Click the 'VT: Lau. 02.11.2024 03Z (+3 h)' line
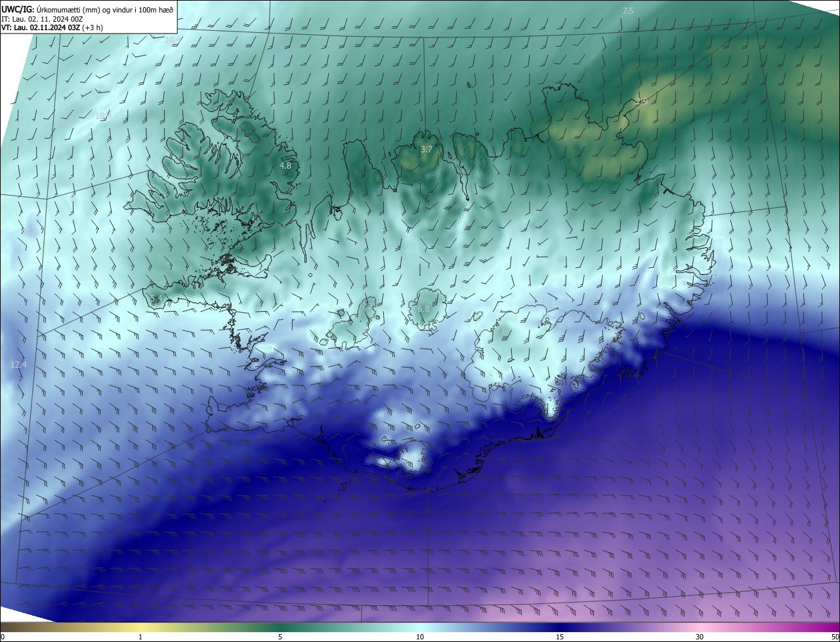840x642 pixels. point(52,28)
